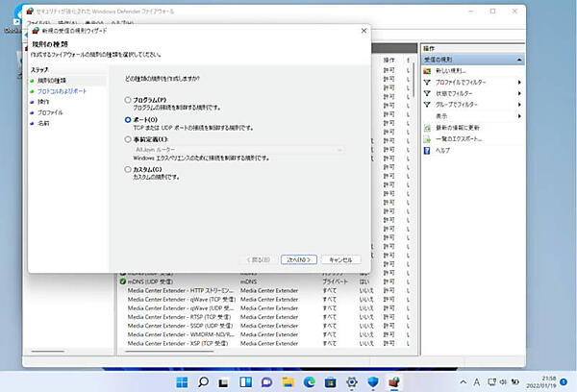Select Media Center Extender - SSDP (UDP 受信)
577x392 pixels.
(265, 326)
